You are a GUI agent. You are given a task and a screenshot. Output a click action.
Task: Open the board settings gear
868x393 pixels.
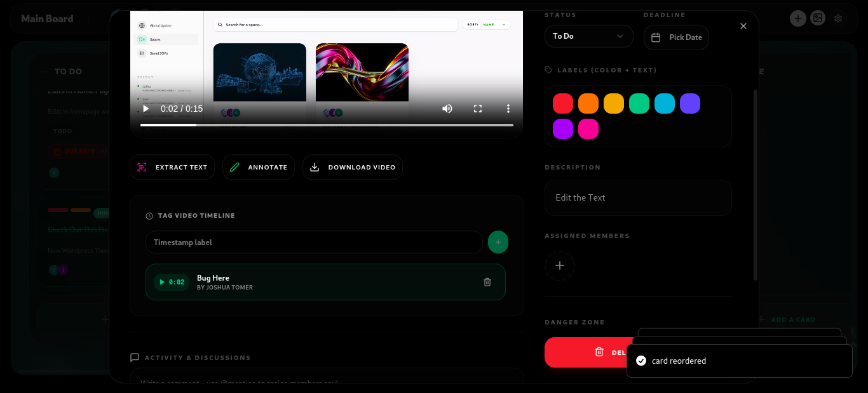838,18
